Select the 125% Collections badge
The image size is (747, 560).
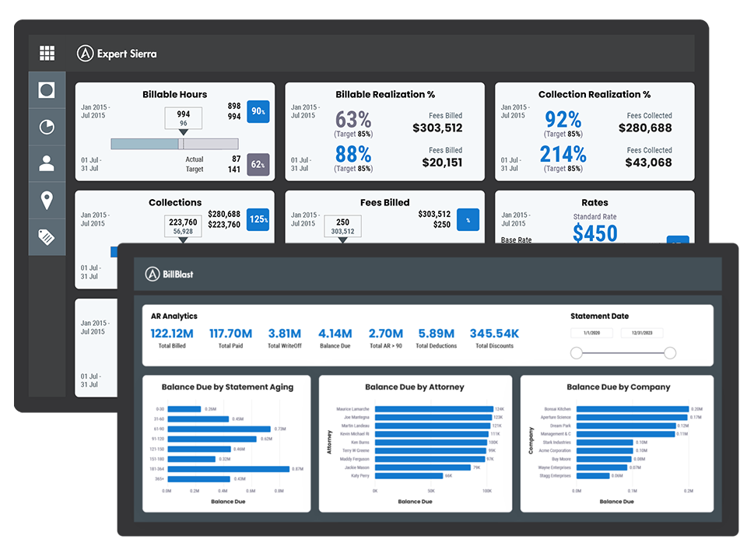pos(258,219)
